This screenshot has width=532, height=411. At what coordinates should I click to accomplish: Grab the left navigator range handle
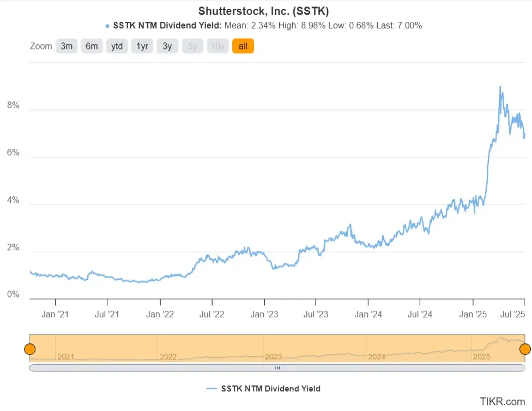click(30, 349)
